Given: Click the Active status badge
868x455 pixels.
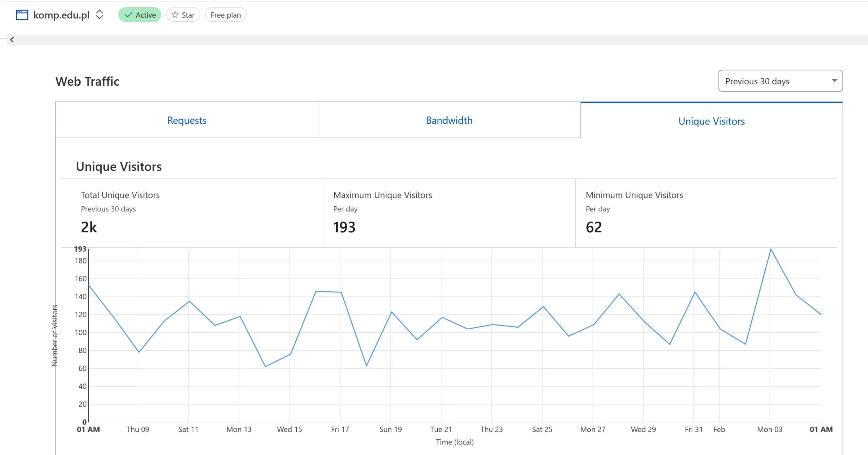Looking at the screenshot, I should (140, 15).
